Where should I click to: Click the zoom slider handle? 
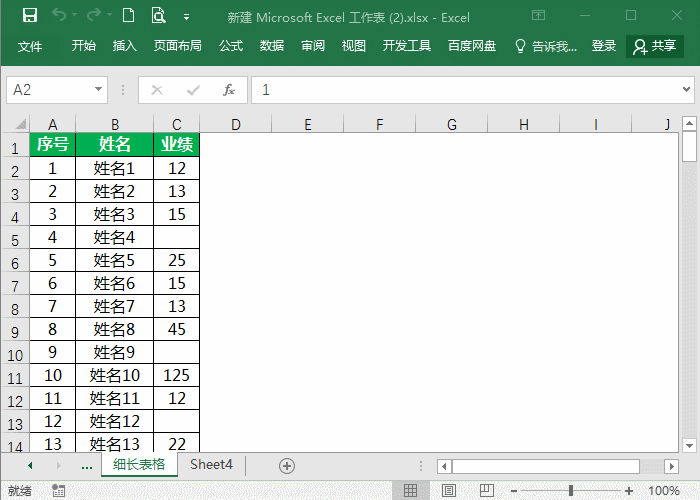(571, 491)
